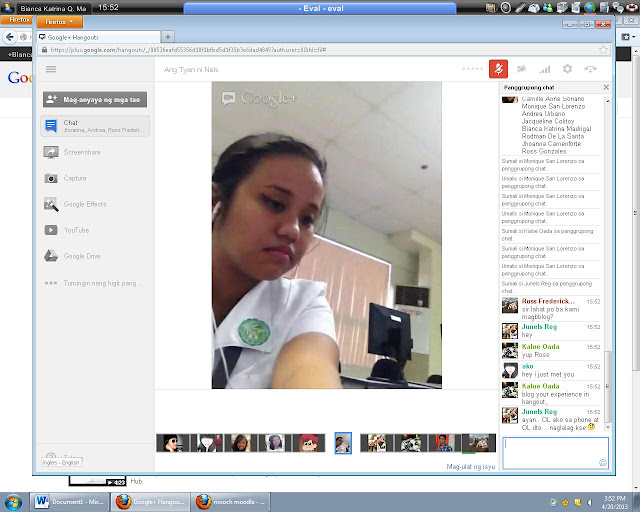Screen dimensions: 640x512
Task: Click the chat message input box
Action: tap(555, 453)
